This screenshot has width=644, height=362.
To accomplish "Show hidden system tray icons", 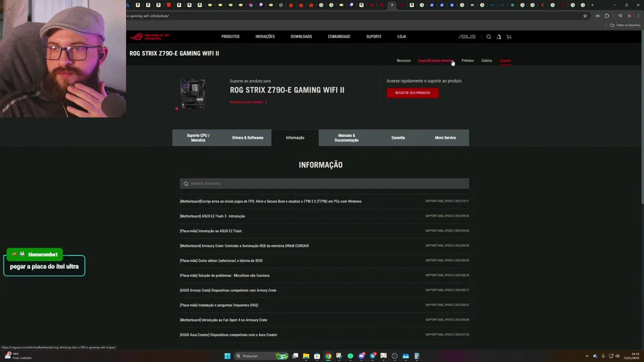I will [x=587, y=356].
